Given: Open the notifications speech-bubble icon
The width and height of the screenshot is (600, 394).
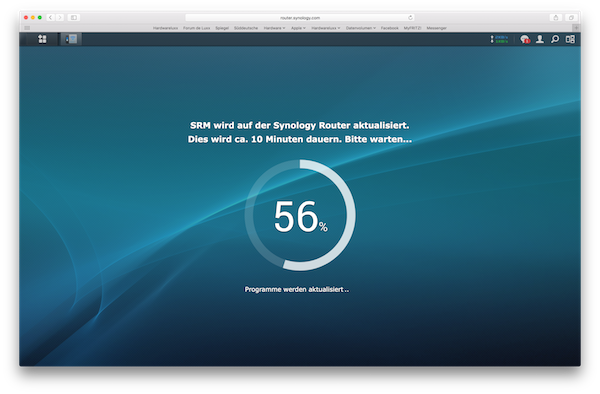Looking at the screenshot, I should click(x=525, y=39).
